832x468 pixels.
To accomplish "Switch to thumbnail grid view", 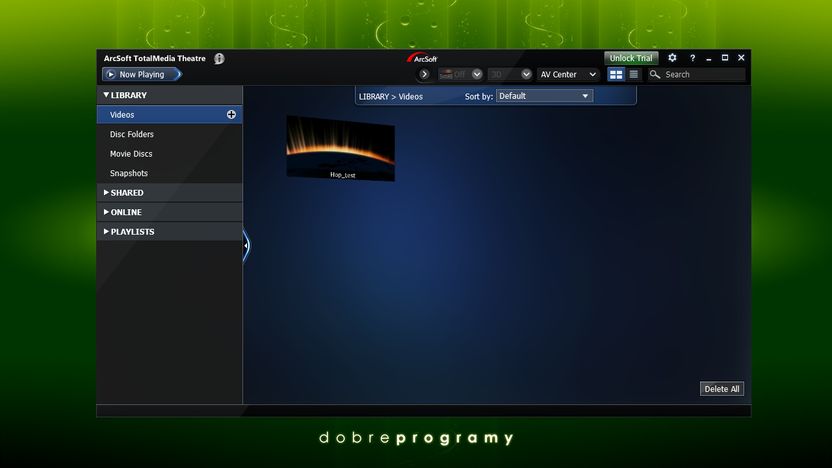I will pos(616,74).
